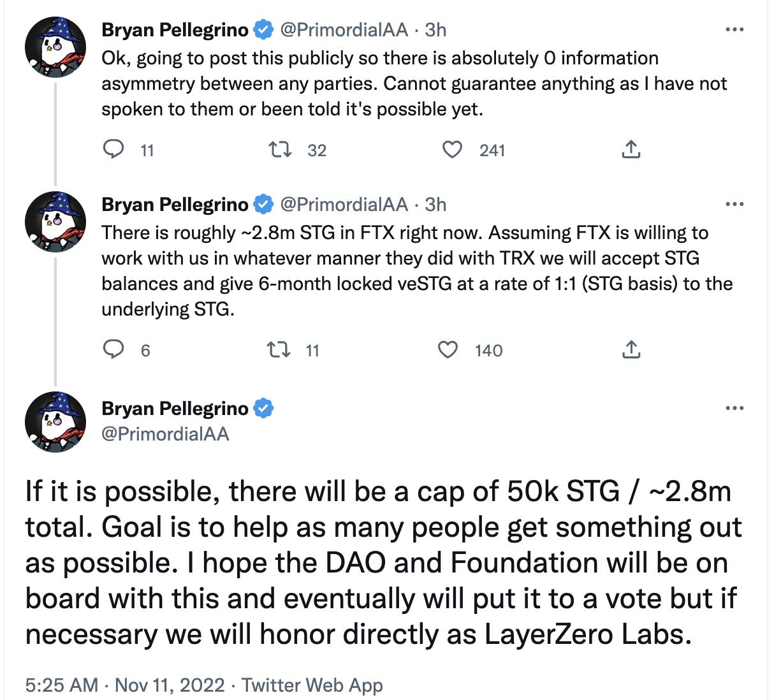This screenshot has height=700, width=774.
Task: Like the first tweet with 241 likes
Action: [452, 150]
